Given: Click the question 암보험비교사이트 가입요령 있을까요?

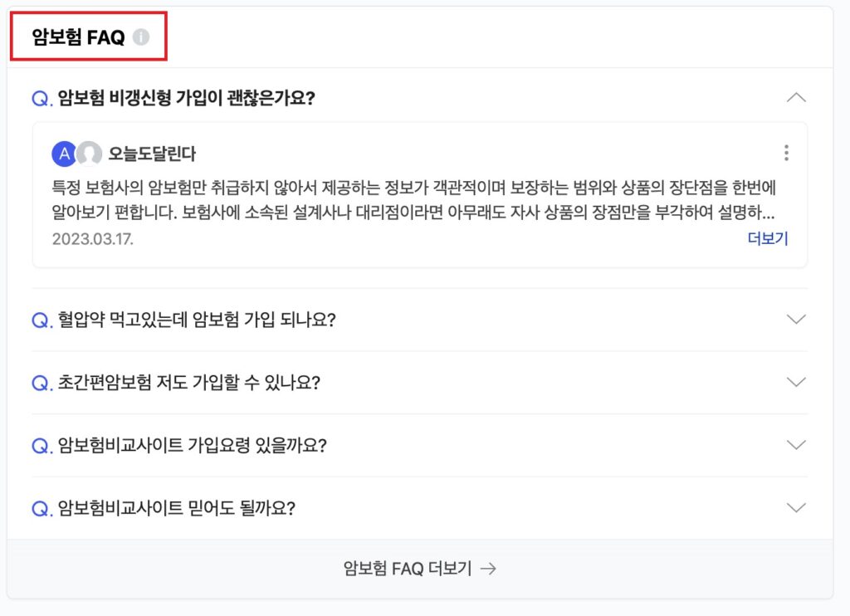Looking at the screenshot, I should (x=192, y=446).
